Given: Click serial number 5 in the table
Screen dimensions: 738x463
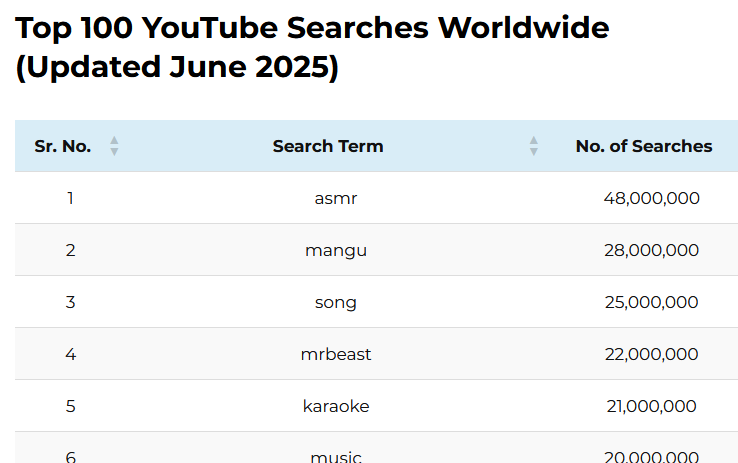Looking at the screenshot, I should (70, 406).
